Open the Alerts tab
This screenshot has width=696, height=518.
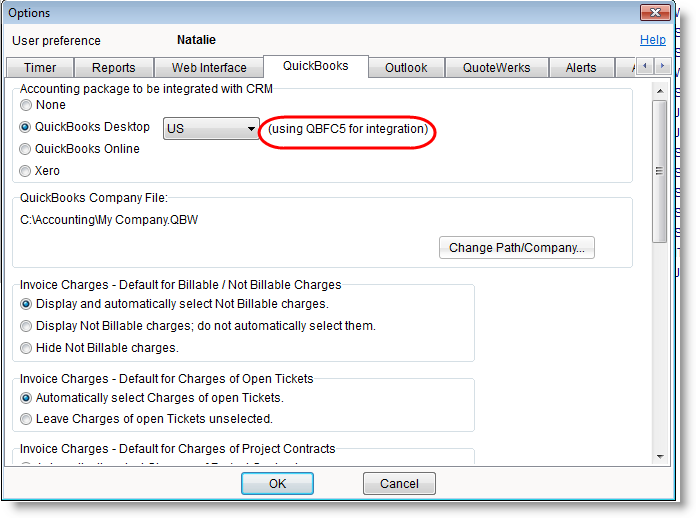581,68
